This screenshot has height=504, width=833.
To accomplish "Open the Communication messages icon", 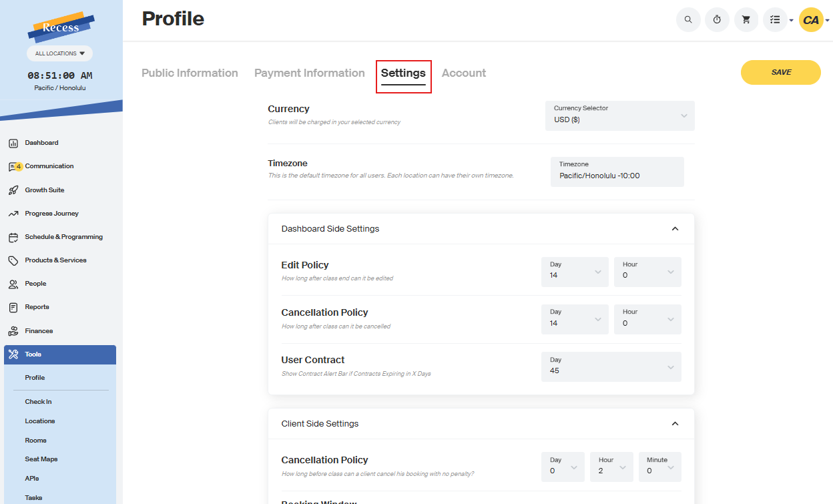I will pos(13,167).
